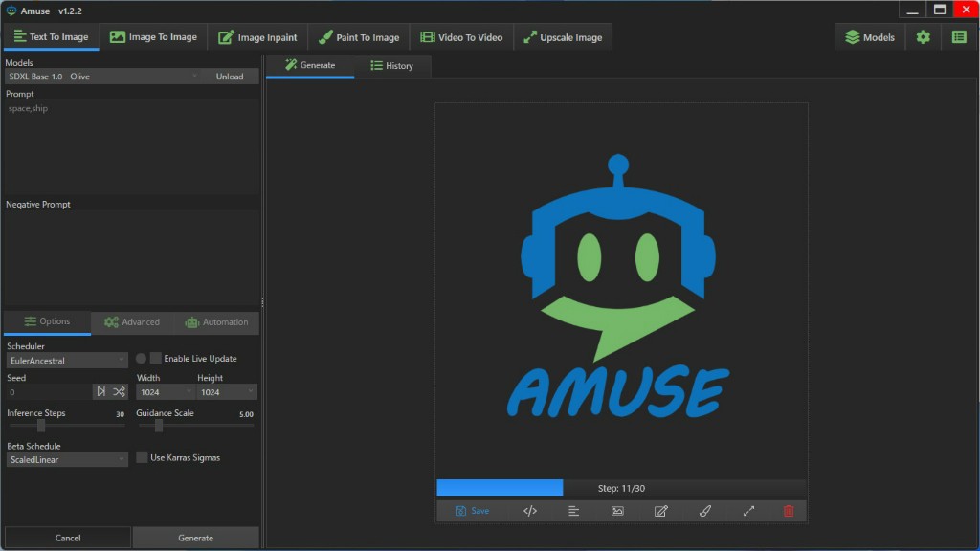Click the red trash delete icon
This screenshot has height=551, width=980.
click(x=789, y=511)
